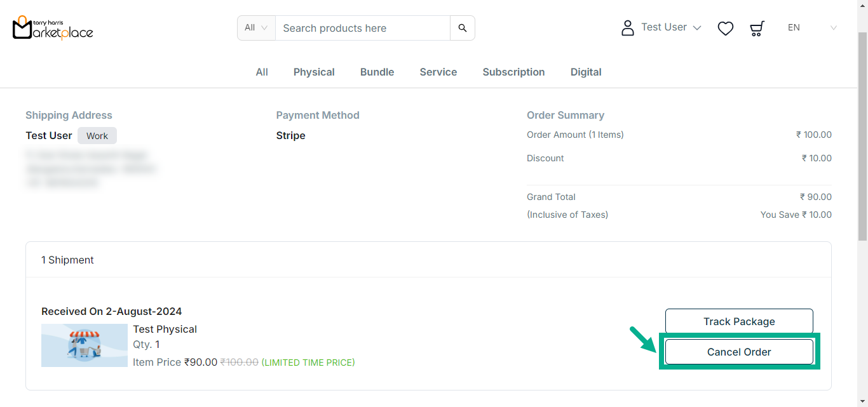Select the All category tab
Viewport: 868px width, 407px height.
(262, 72)
